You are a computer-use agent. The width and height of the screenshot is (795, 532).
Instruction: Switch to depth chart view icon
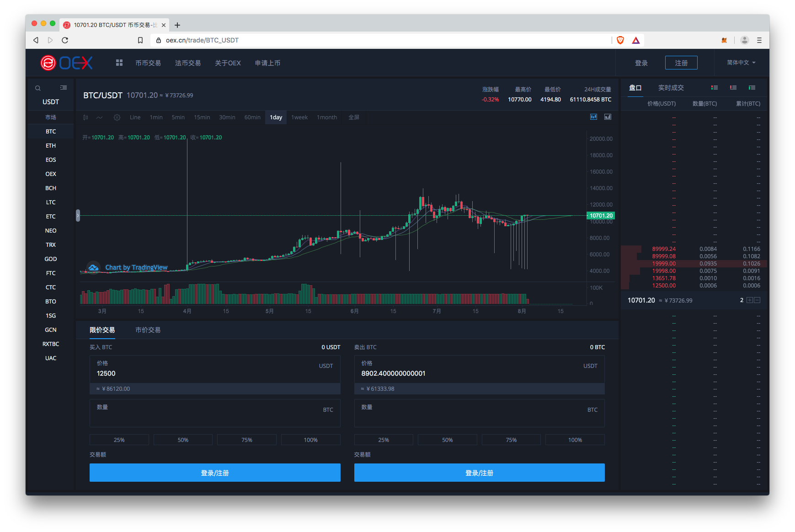608,117
